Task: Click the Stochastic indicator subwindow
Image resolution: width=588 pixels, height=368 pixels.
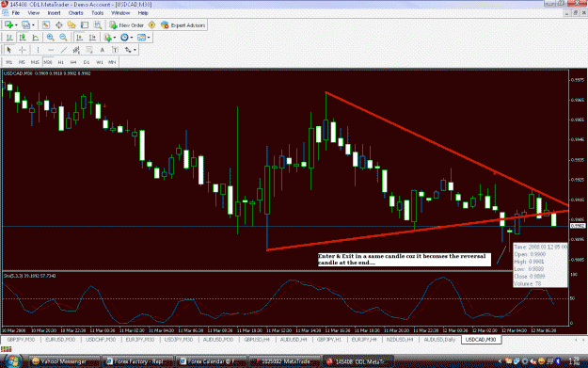Action: click(x=285, y=299)
